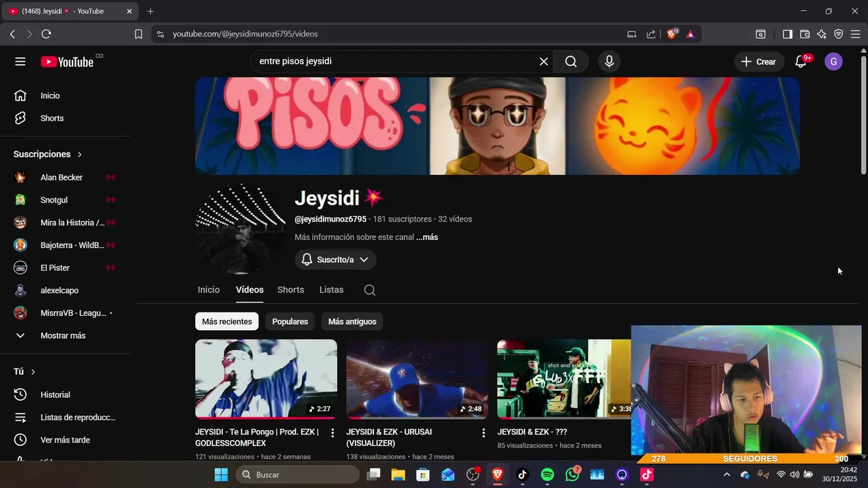Open options for Te La Pongo video
Image resolution: width=868 pixels, height=488 pixels.
click(x=332, y=432)
